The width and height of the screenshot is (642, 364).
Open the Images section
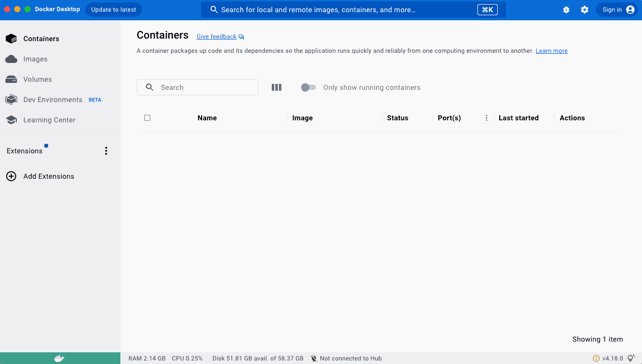(35, 59)
